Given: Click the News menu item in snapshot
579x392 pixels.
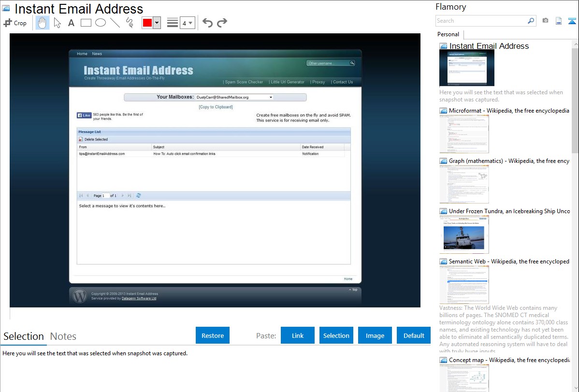Looking at the screenshot, I should click(x=97, y=54).
